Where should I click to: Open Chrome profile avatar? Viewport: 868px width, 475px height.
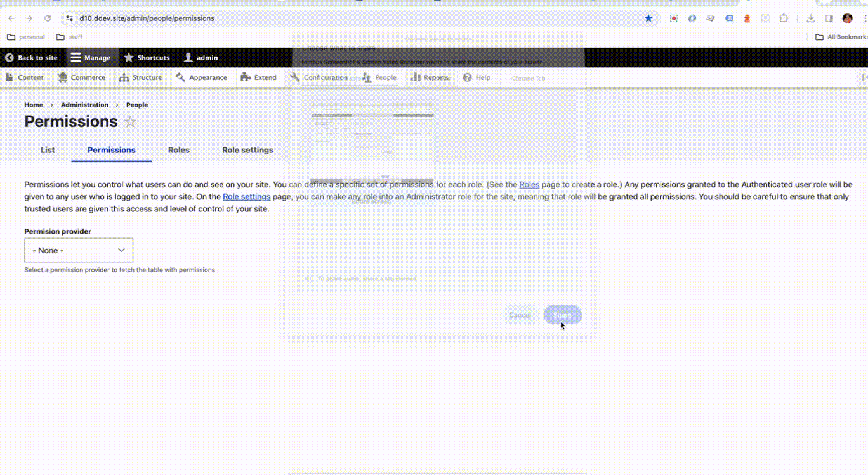(x=847, y=18)
